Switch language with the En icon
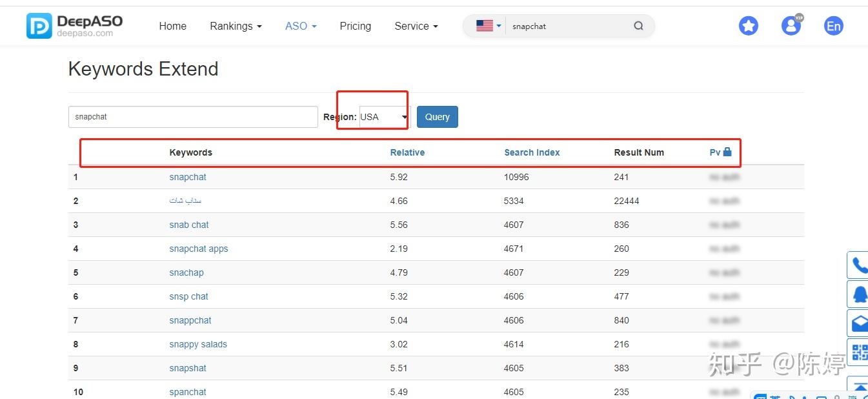The image size is (868, 399). (x=834, y=26)
